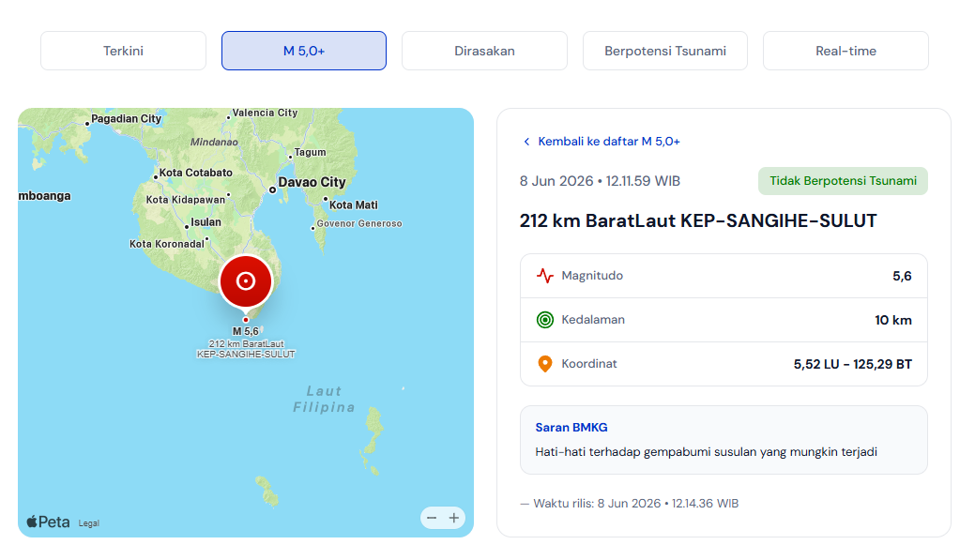Open the Legal link on map

pyautogui.click(x=89, y=523)
